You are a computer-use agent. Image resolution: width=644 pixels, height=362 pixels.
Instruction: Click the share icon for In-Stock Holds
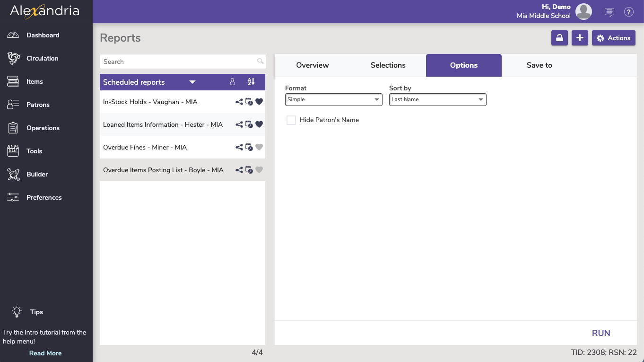239,102
